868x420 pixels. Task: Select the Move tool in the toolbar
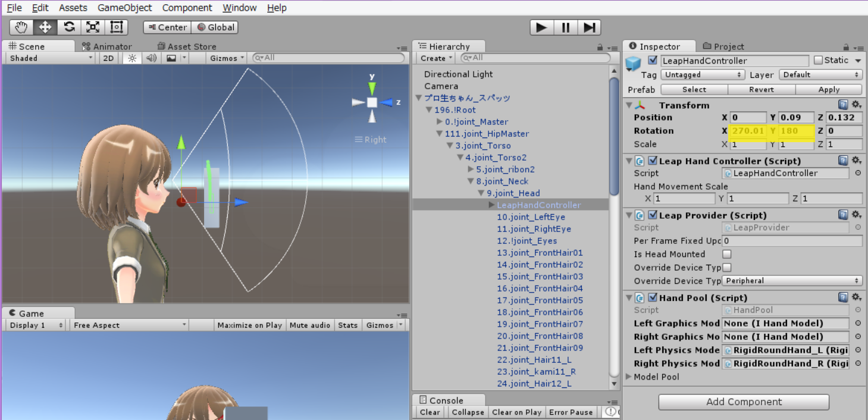click(44, 27)
